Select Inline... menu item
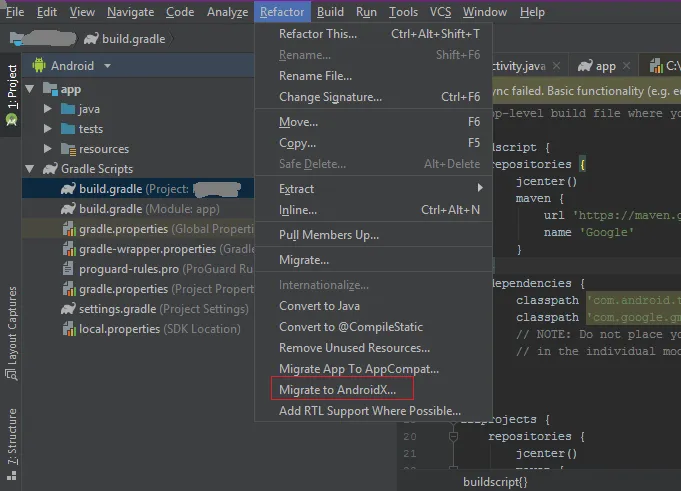This screenshot has height=491, width=681. coord(374,210)
